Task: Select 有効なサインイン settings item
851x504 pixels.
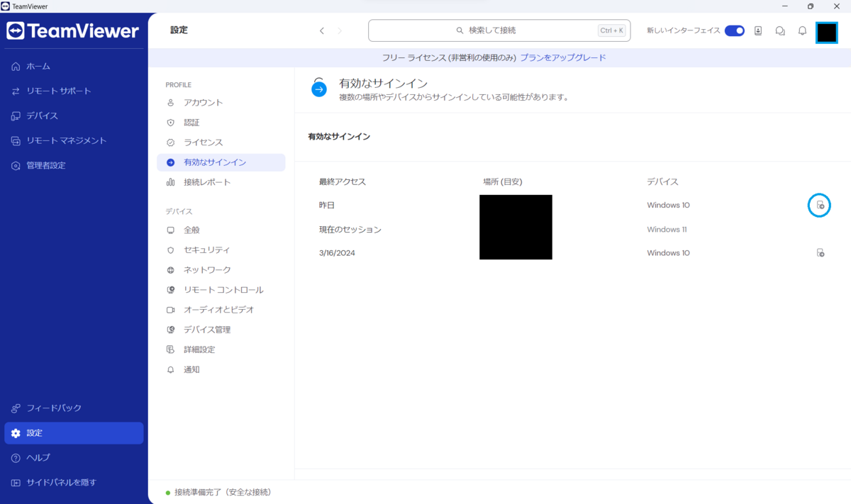Action: (x=221, y=162)
